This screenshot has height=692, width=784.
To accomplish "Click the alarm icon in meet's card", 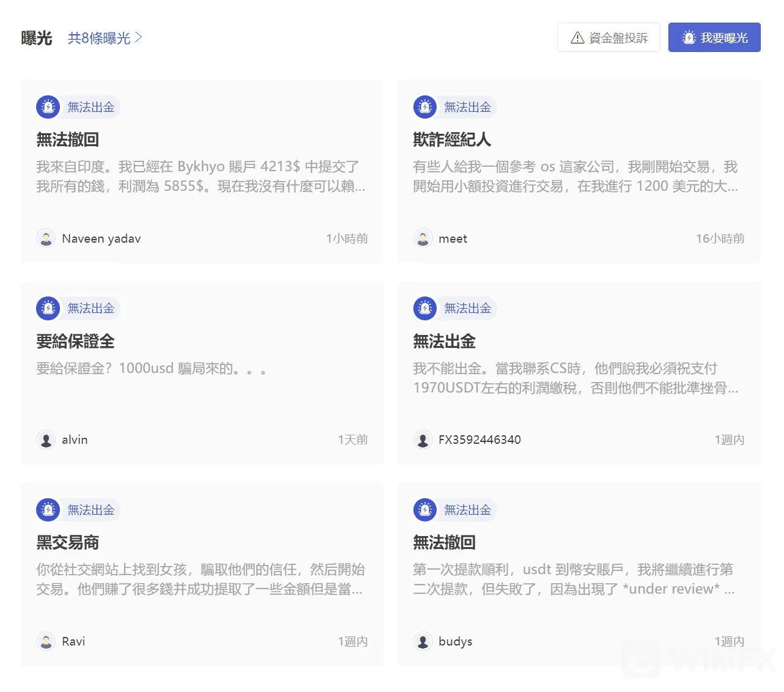I will (424, 107).
